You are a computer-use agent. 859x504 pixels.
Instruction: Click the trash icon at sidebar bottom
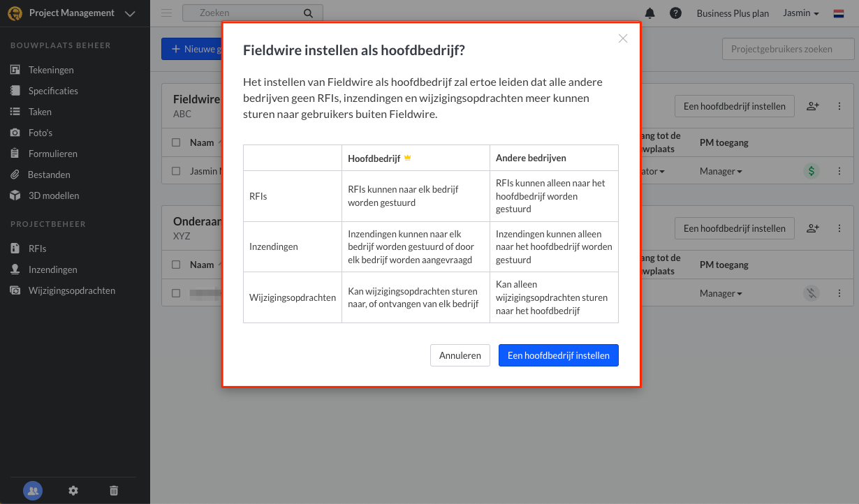click(x=114, y=491)
